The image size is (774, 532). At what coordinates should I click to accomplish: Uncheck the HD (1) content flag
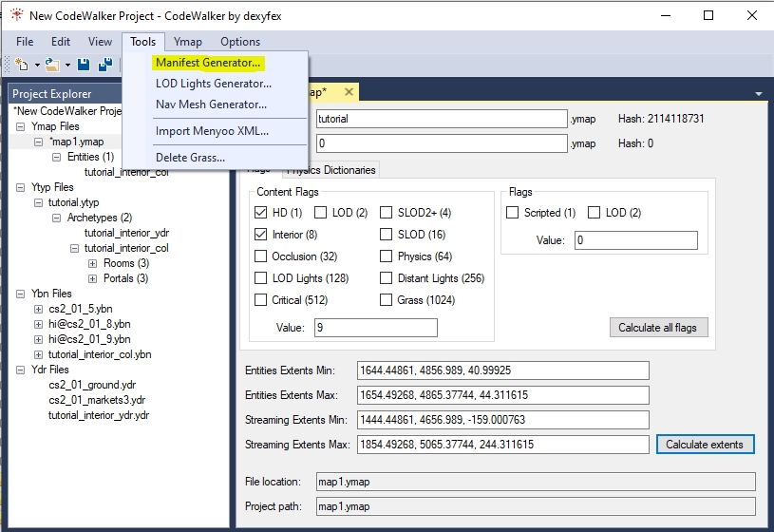pyautogui.click(x=261, y=213)
